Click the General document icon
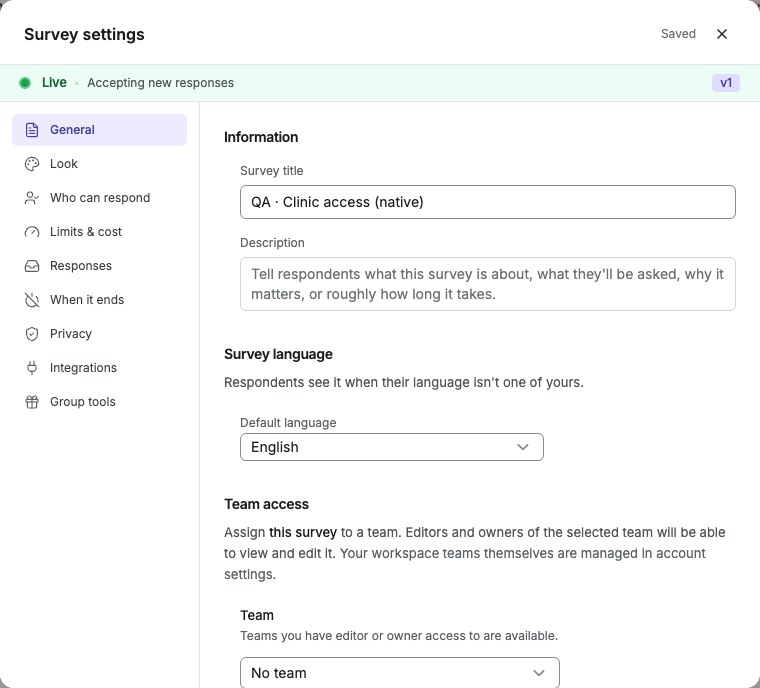The image size is (760, 688). pos(32,130)
